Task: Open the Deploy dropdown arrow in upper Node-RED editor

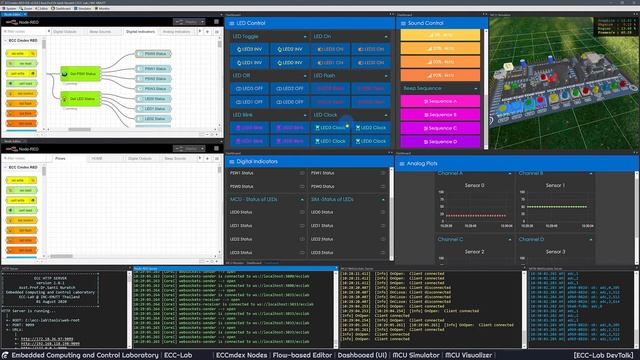Action: (202, 22)
